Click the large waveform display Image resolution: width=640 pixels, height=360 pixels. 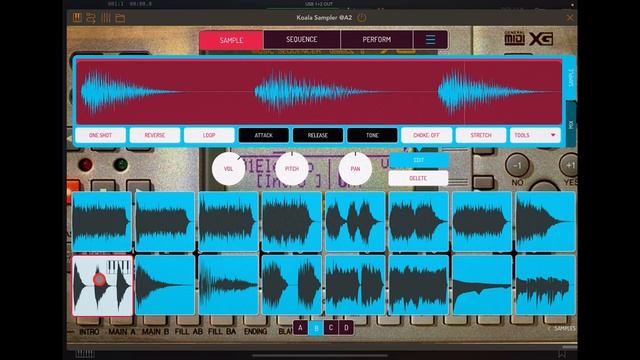(x=319, y=92)
